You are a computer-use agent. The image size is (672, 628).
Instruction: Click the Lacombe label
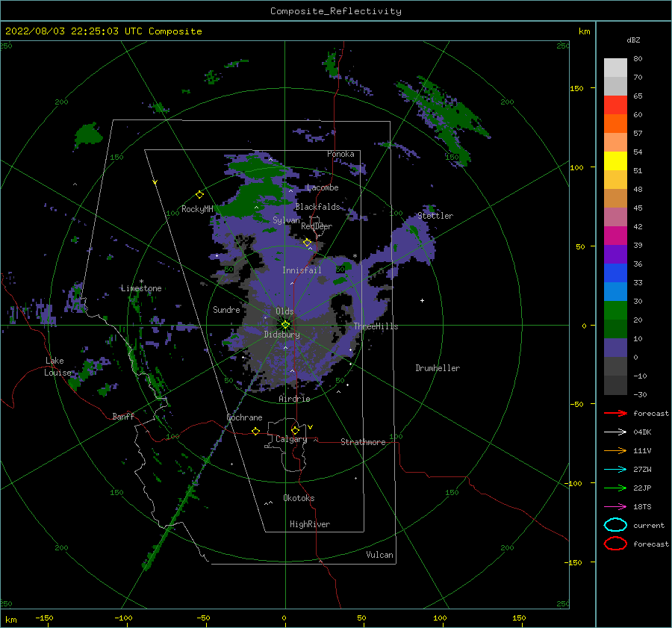[x=323, y=187]
